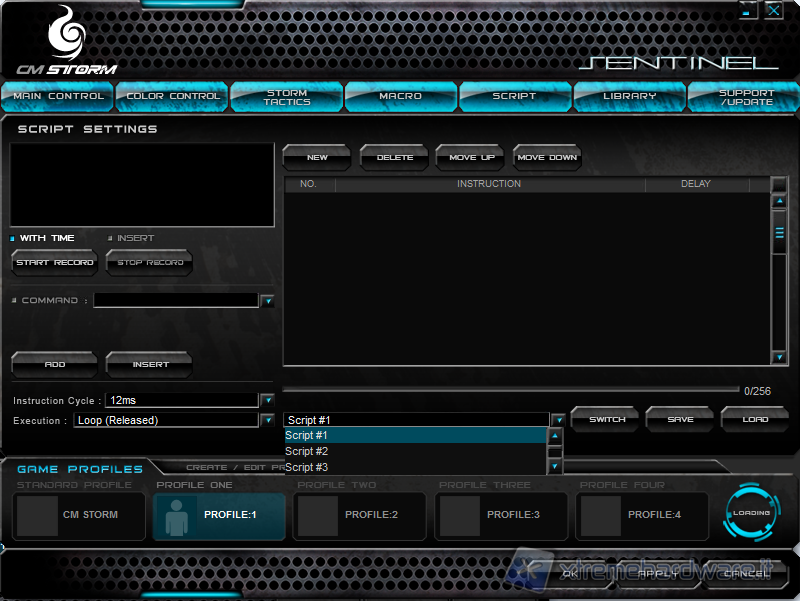Image resolution: width=800 pixels, height=601 pixels.
Task: Enable the Insert recording option
Action: (x=110, y=238)
